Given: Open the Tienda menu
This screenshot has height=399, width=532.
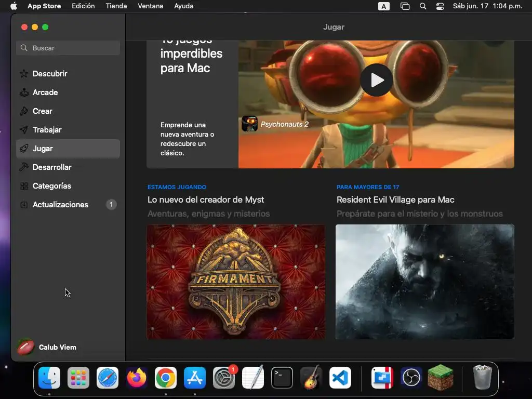Looking at the screenshot, I should pos(116,6).
